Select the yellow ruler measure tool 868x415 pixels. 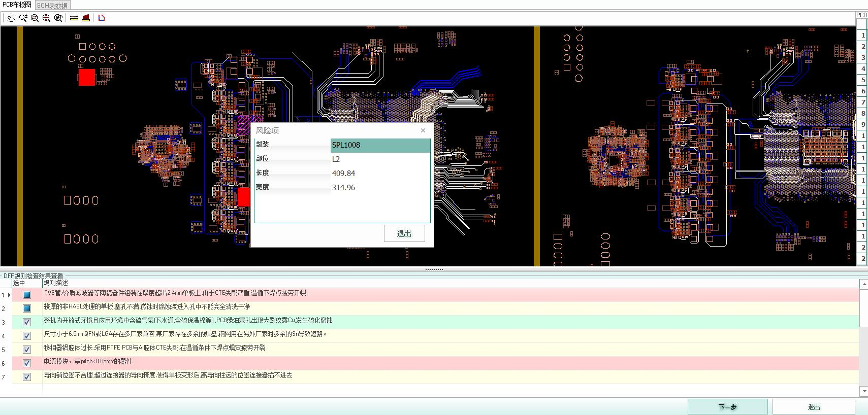point(74,18)
